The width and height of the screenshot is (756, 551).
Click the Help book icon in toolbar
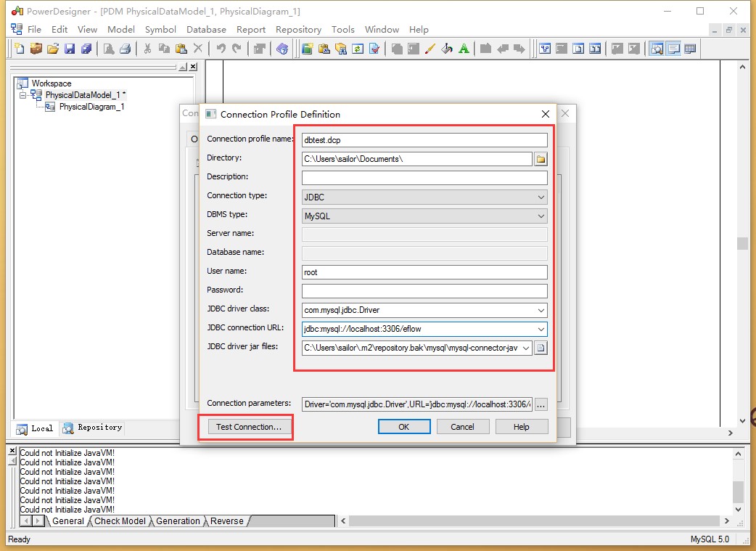pos(282,48)
